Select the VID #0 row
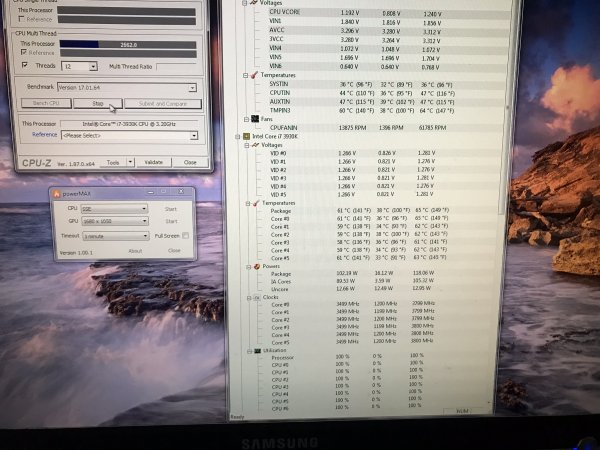The height and width of the screenshot is (450, 600). [x=381, y=153]
